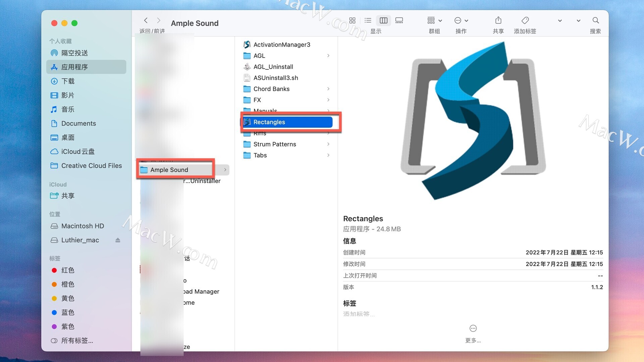The image size is (644, 362).
Task: Click the Tabs folder icon
Action: (x=247, y=155)
